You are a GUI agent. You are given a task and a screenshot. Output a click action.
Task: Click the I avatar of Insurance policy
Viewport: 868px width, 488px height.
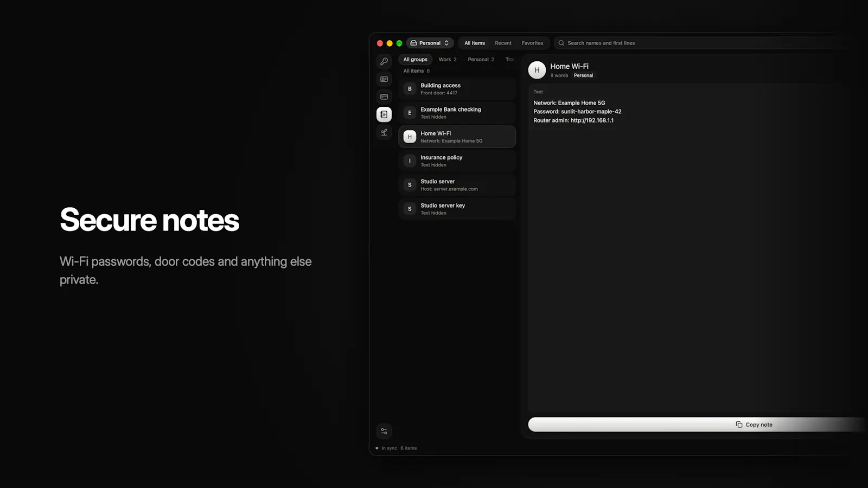[410, 161]
